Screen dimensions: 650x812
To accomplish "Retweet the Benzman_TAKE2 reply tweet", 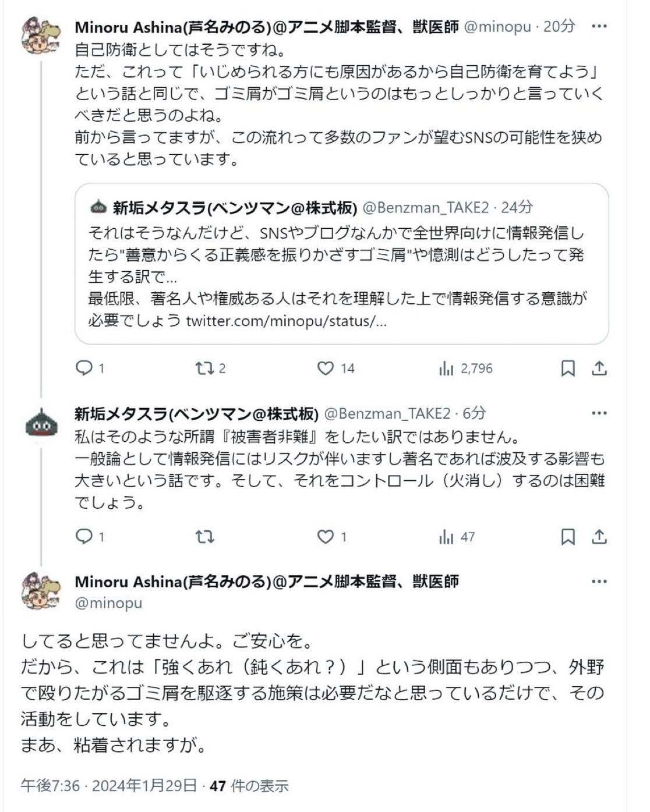I will coord(204,536).
